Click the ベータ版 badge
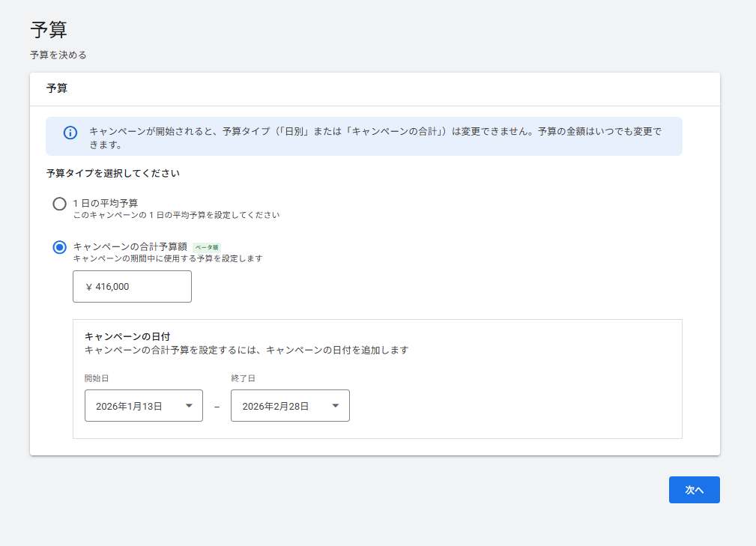 point(207,247)
